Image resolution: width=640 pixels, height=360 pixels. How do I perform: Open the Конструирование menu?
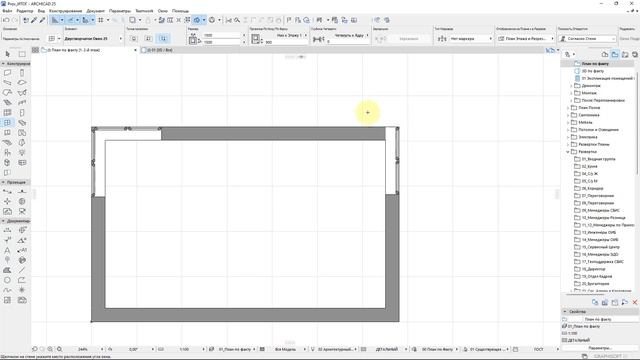tap(65, 11)
